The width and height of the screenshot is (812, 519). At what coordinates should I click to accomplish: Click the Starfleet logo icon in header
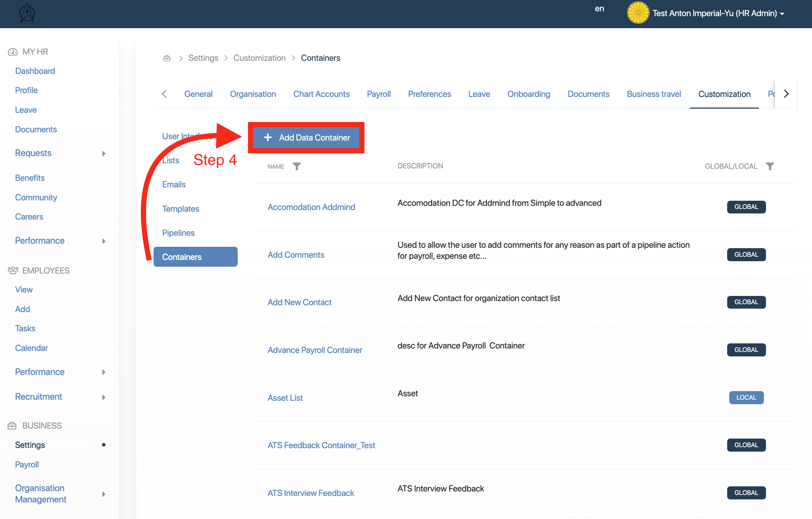[27, 13]
